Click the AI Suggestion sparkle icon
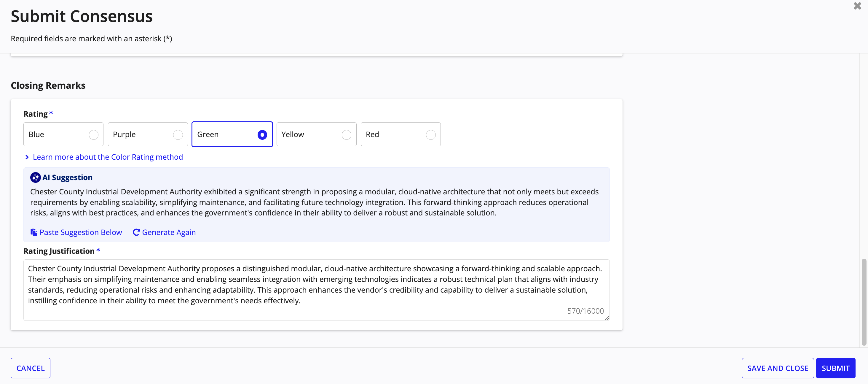 35,177
